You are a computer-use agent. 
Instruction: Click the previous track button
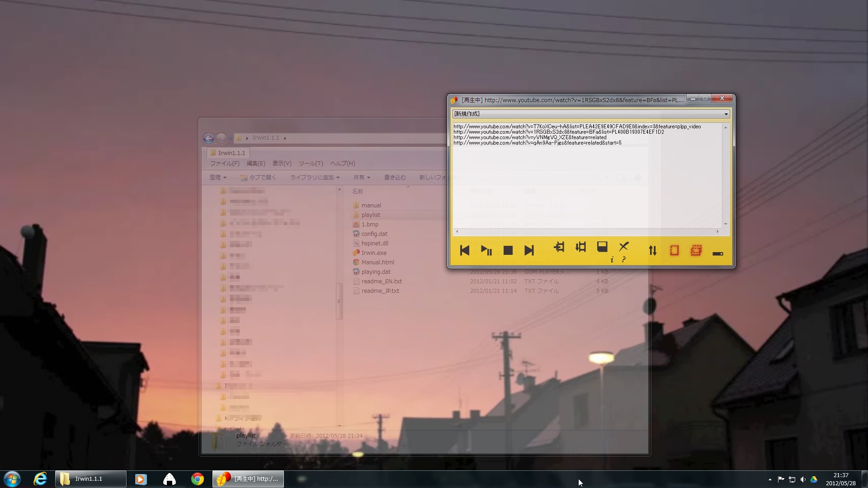[464, 250]
